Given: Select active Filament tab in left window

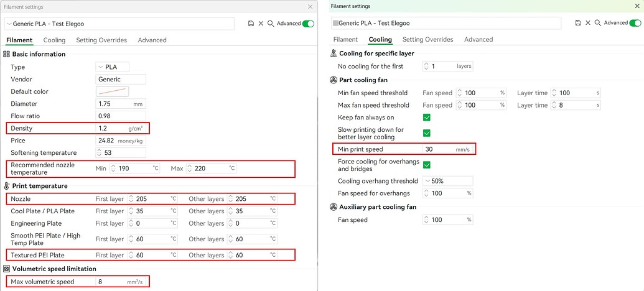Looking at the screenshot, I should (x=19, y=40).
